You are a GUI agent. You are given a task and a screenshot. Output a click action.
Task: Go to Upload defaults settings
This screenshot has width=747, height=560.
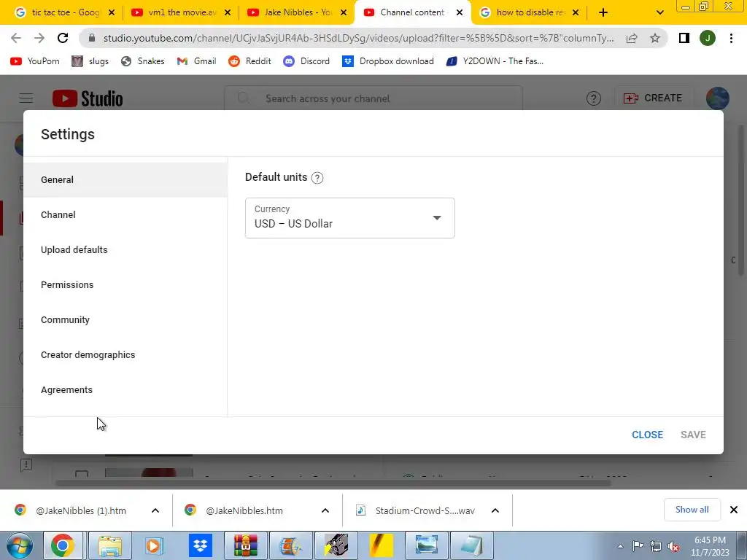click(125, 250)
